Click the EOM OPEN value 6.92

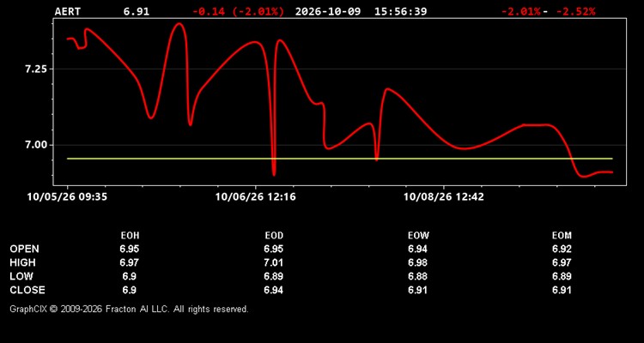[x=562, y=249]
